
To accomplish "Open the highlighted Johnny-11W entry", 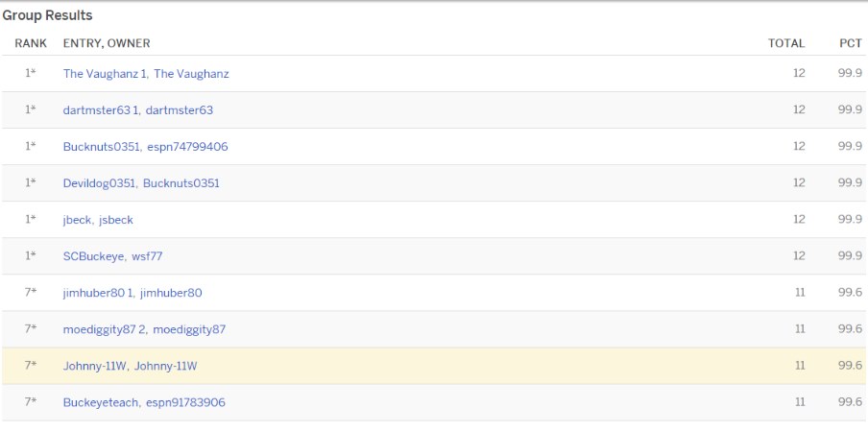I will 95,366.
